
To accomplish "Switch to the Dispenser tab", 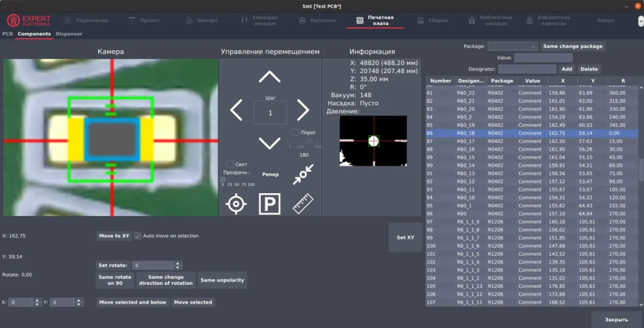I will click(x=69, y=34).
